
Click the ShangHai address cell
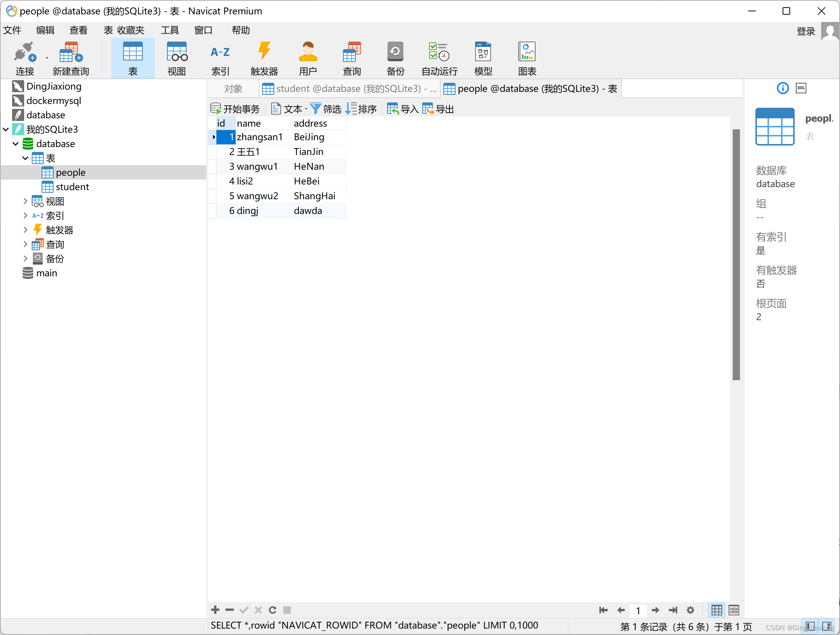coord(319,196)
